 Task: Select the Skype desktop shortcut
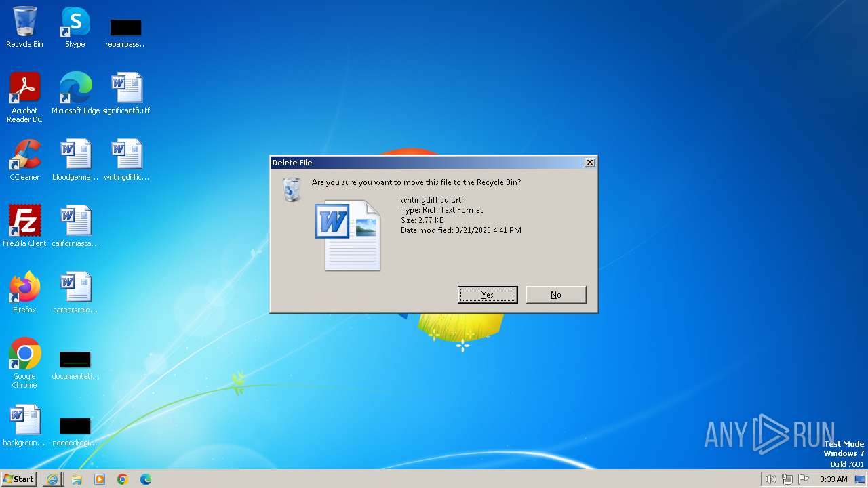coord(75,28)
